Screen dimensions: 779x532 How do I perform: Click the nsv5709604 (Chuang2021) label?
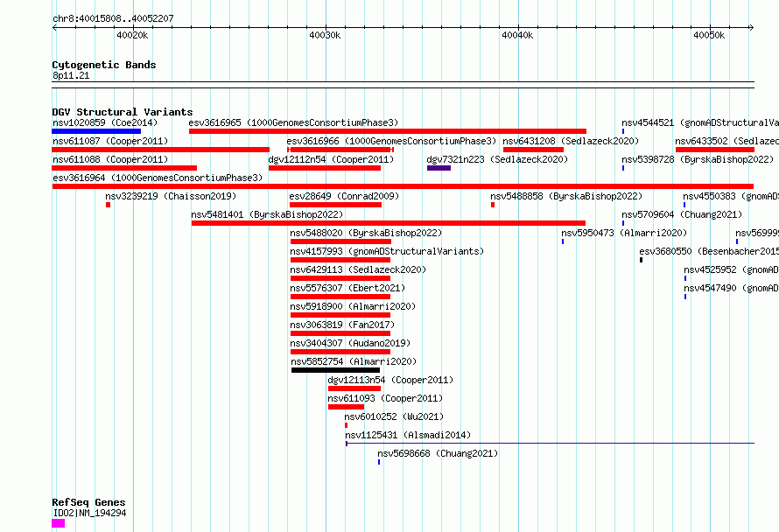(682, 214)
